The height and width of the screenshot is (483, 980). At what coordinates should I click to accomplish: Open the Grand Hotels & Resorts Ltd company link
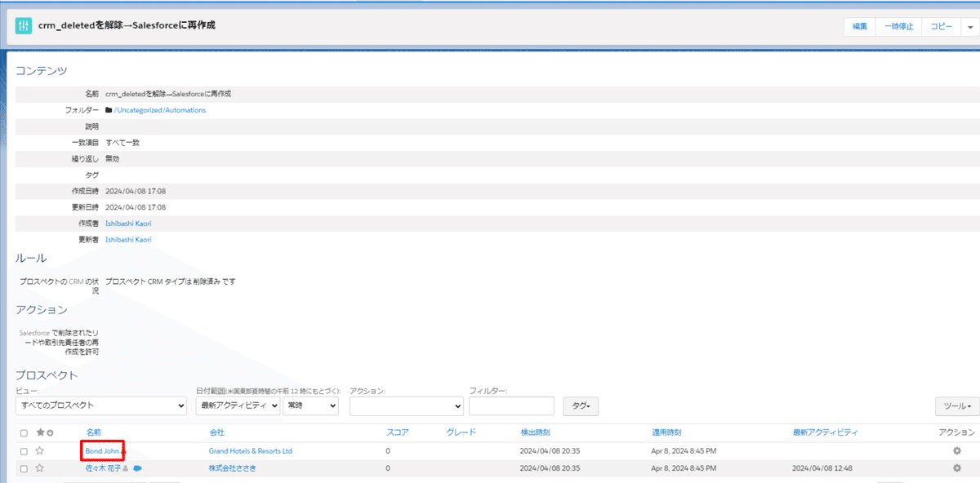coord(251,451)
